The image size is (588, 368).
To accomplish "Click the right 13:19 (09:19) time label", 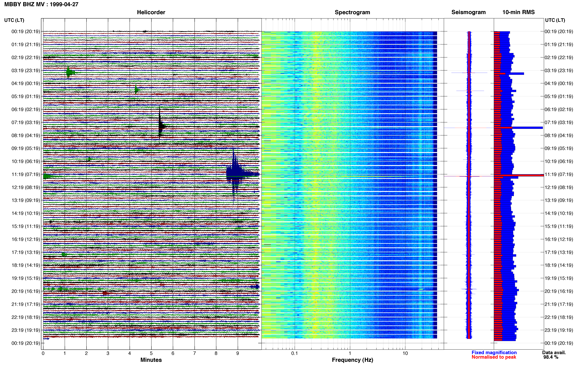I will (559, 200).
